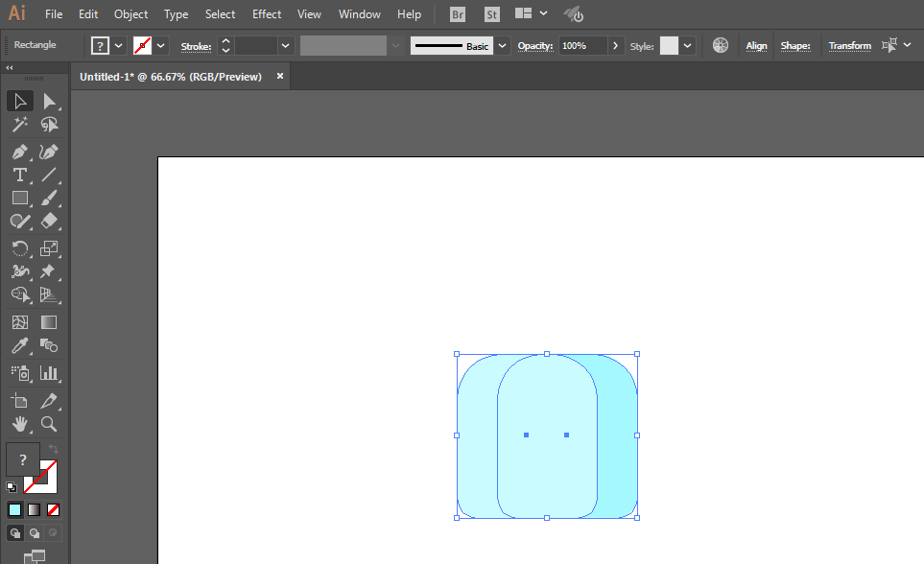Select the Perspective Grid tool
The height and width of the screenshot is (564, 924).
point(49,294)
